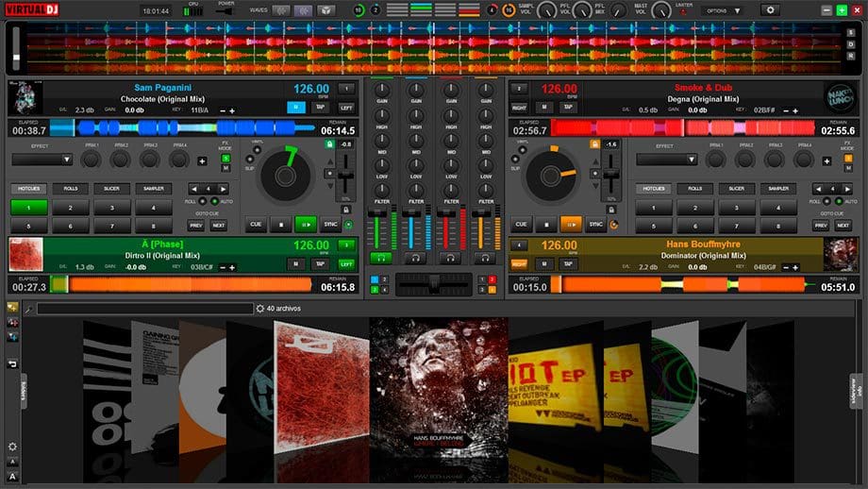
Task: Select SAMPLER pad tab on right deck
Action: 778,189
